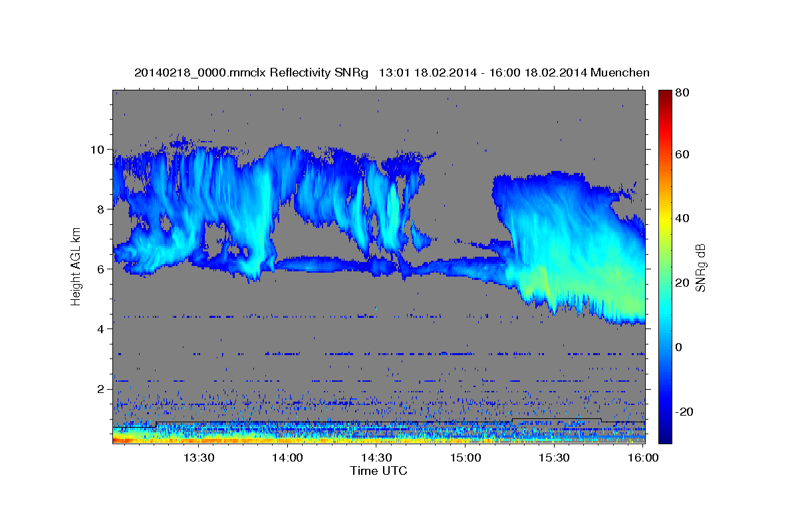Click the SNRg colorbar scale
The height and width of the screenshot is (532, 798).
click(665, 267)
